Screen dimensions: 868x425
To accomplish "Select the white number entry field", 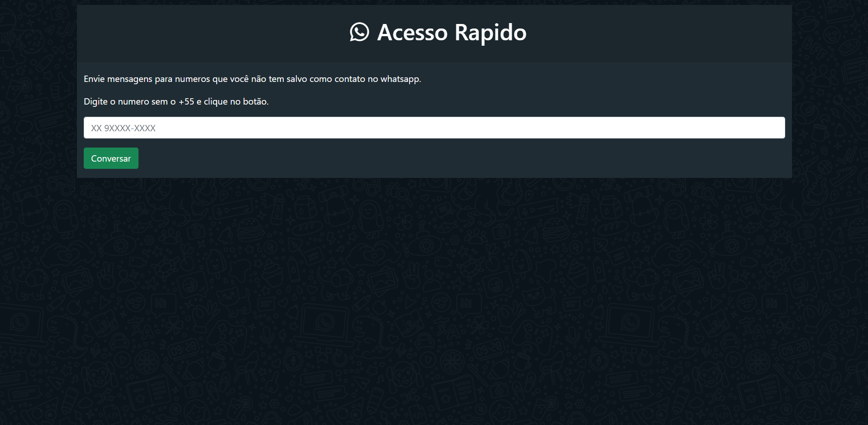I will click(434, 128).
